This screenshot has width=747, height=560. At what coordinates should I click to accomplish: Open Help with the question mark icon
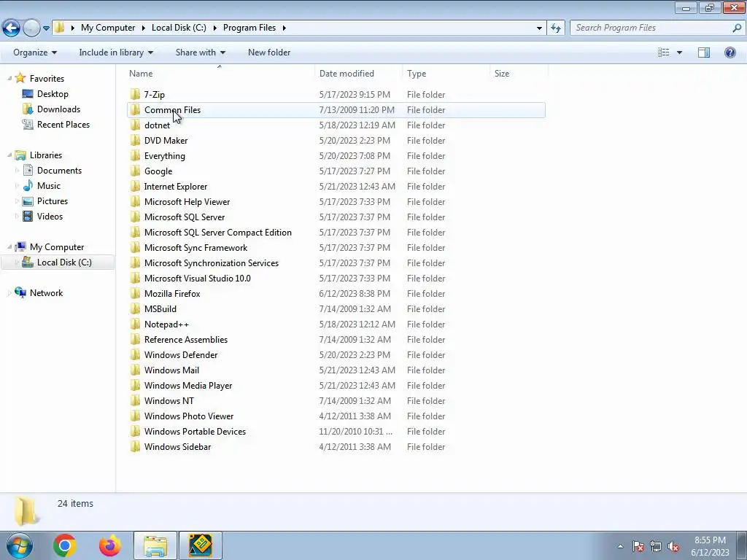click(x=729, y=52)
